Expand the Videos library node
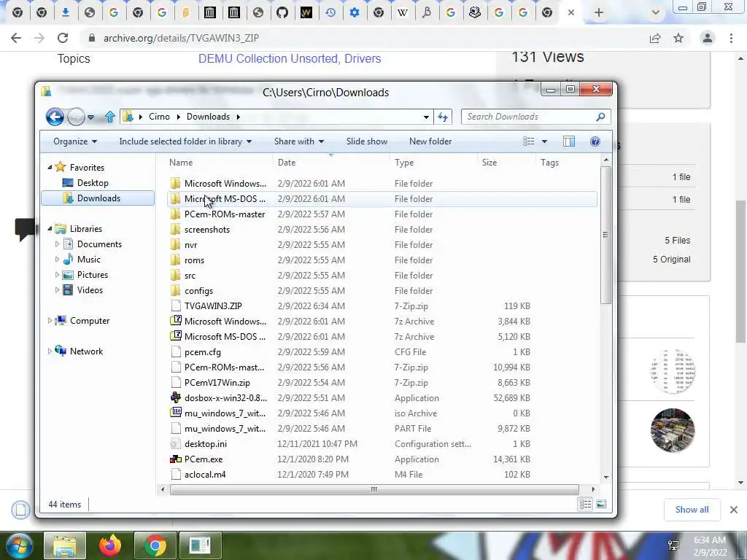Screen dimensions: 747x560 (x=57, y=290)
